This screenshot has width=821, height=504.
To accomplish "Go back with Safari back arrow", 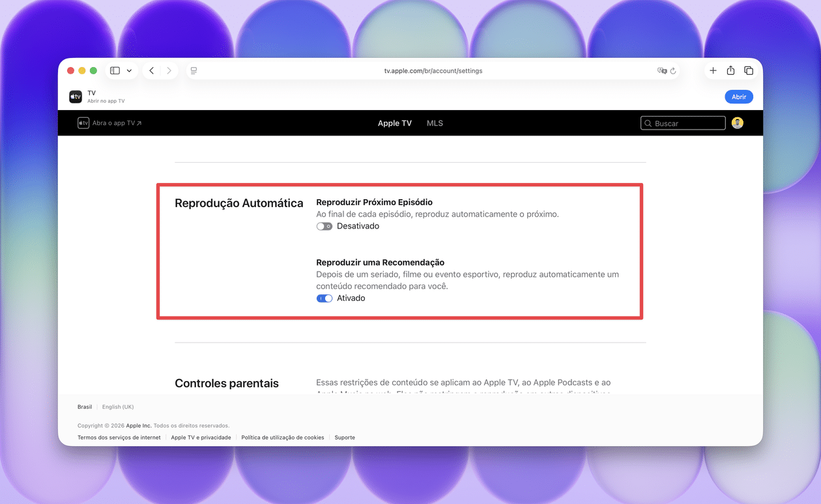I will coord(152,70).
